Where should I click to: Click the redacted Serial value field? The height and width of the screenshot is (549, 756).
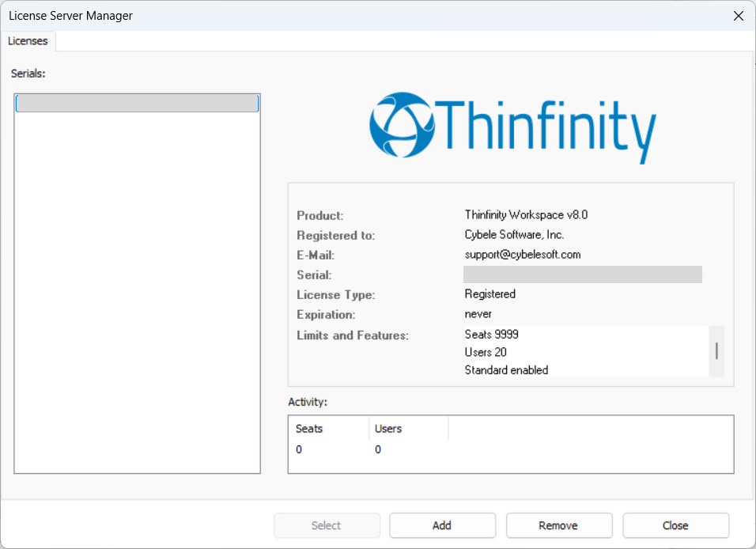coord(583,274)
